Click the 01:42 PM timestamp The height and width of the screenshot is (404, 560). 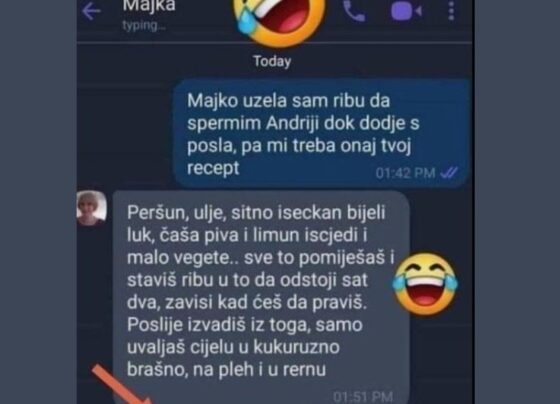pyautogui.click(x=405, y=173)
